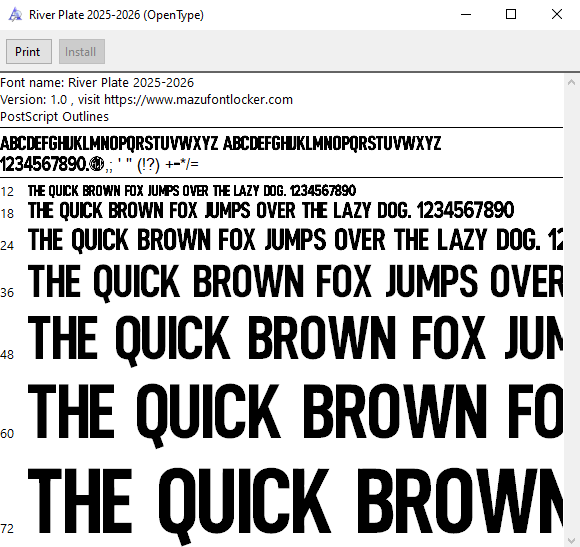Click the 36 size label
580x547 pixels.
[7, 293]
